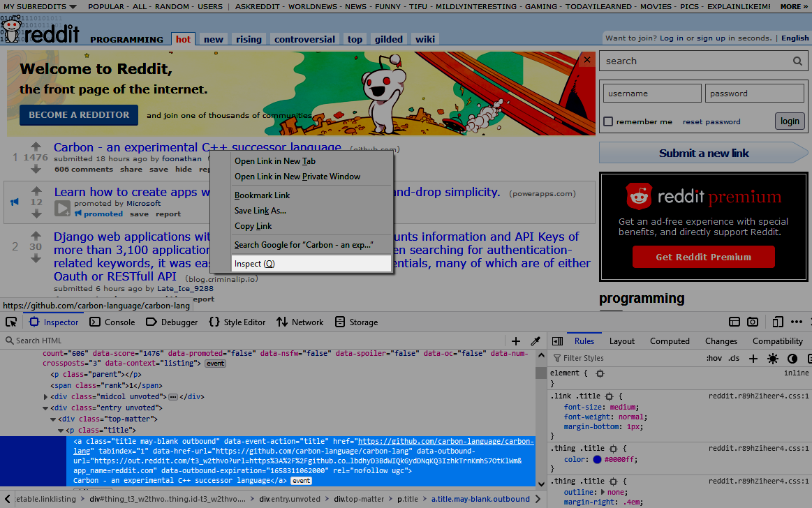Collapse the div class entry unvoted node
Image resolution: width=812 pixels, height=508 pixels.
pos(45,408)
